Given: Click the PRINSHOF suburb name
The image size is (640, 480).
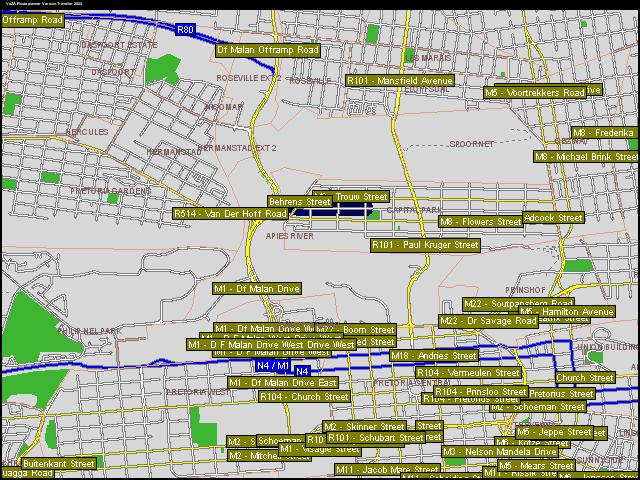Looking at the screenshot, I should (x=525, y=290).
